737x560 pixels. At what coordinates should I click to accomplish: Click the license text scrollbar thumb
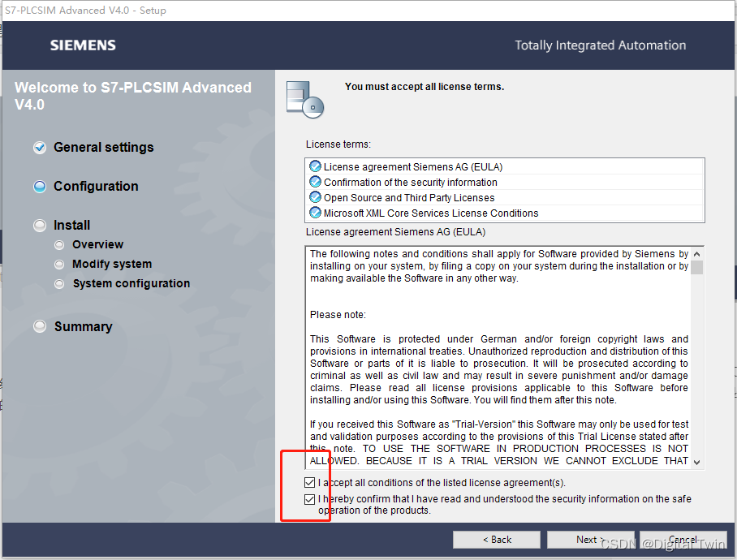(697, 267)
